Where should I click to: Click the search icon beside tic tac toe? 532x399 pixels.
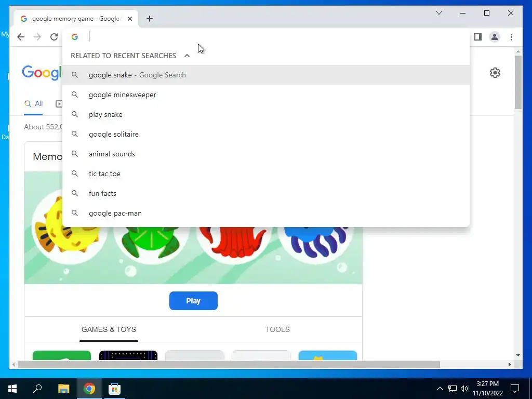[x=75, y=174]
